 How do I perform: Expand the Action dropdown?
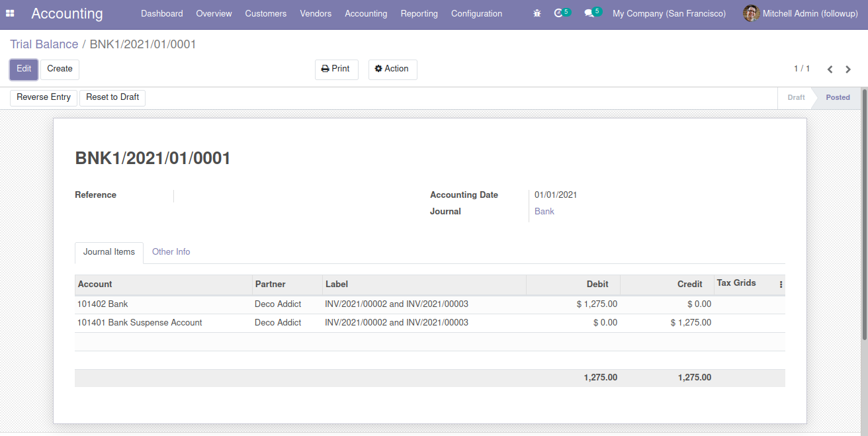(x=392, y=69)
